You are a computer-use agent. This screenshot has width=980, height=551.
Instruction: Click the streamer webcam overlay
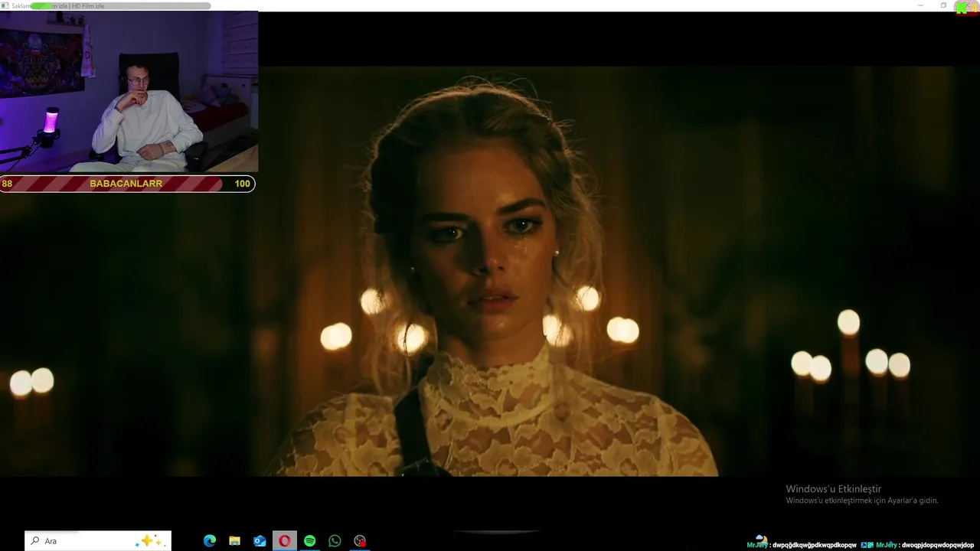[x=129, y=92]
